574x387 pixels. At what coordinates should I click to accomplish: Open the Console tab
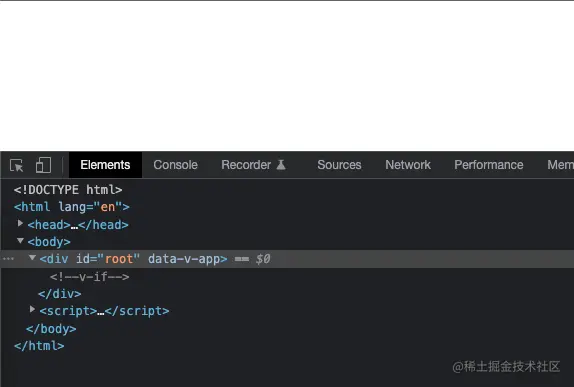coord(175,165)
